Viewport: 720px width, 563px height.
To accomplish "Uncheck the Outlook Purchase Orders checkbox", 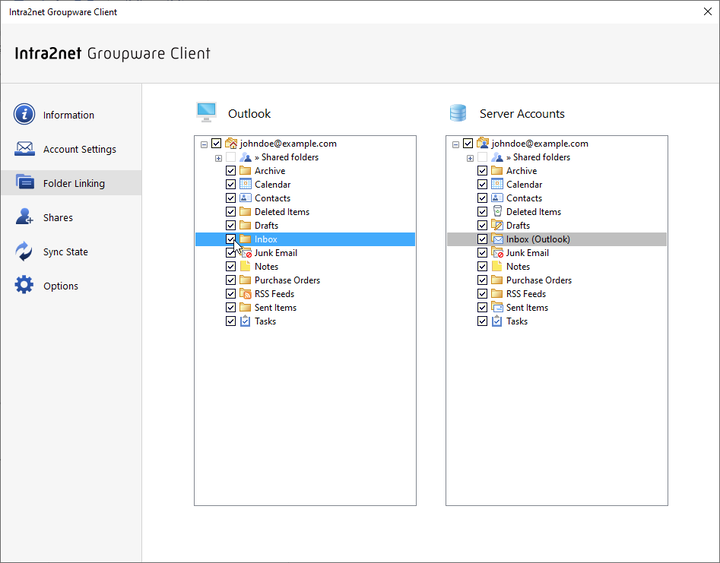I will click(x=231, y=280).
